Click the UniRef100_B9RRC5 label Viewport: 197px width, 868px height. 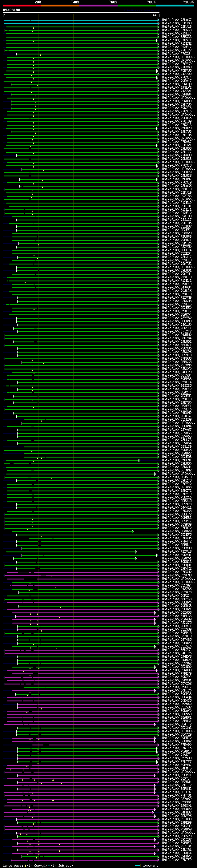point(177,450)
